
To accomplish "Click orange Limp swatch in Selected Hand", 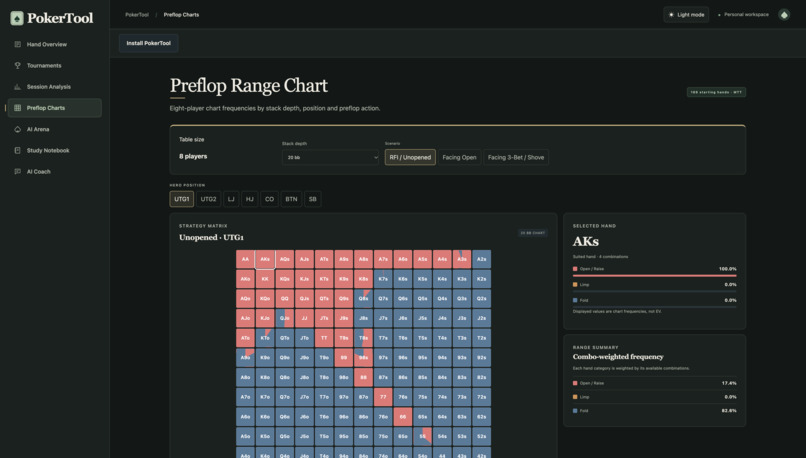I will [575, 284].
